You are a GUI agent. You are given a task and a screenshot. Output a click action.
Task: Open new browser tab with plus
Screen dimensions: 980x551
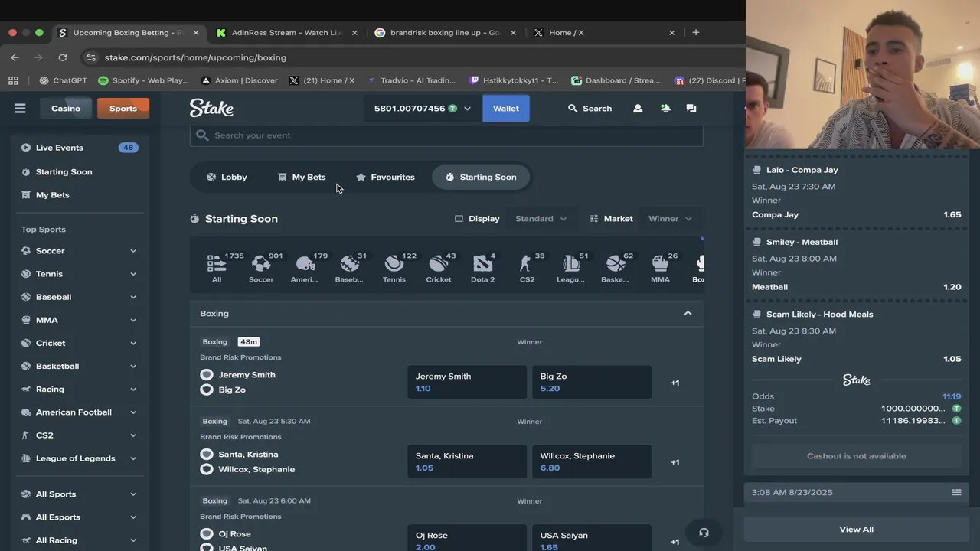tap(695, 32)
